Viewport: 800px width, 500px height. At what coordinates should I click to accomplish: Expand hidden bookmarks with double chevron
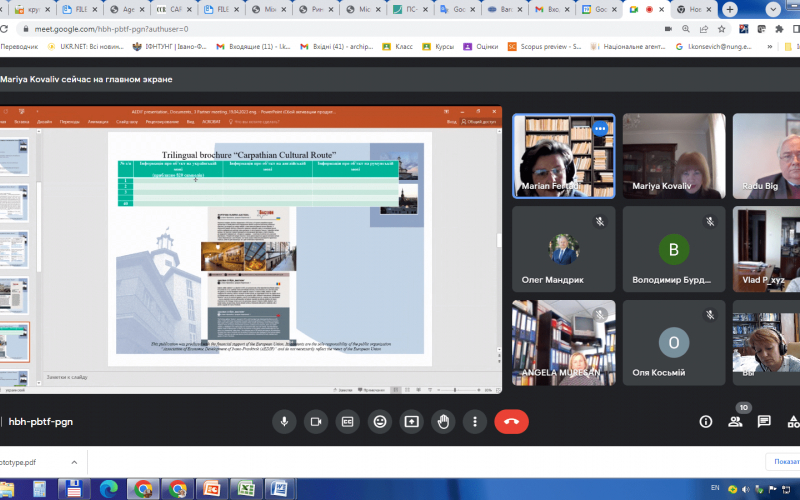pos(769,46)
